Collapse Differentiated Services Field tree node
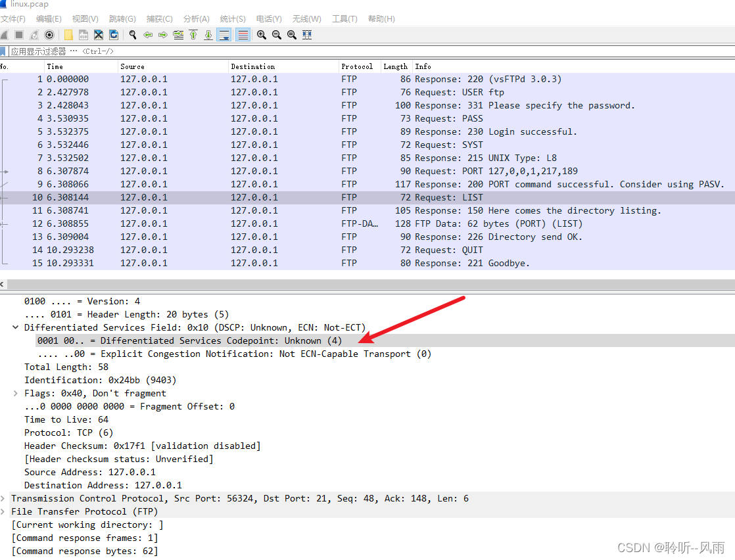The height and width of the screenshot is (560, 735). (x=16, y=327)
